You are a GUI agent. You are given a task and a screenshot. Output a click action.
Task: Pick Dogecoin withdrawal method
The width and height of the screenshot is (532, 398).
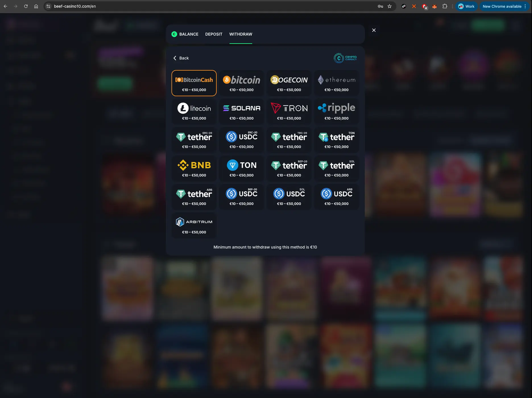pos(289,83)
